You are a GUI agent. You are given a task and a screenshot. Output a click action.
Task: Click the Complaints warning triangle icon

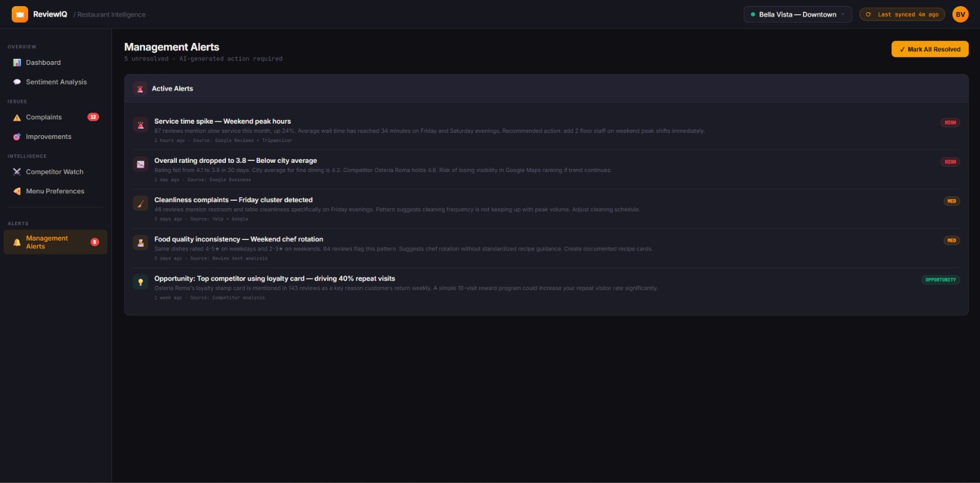(17, 118)
